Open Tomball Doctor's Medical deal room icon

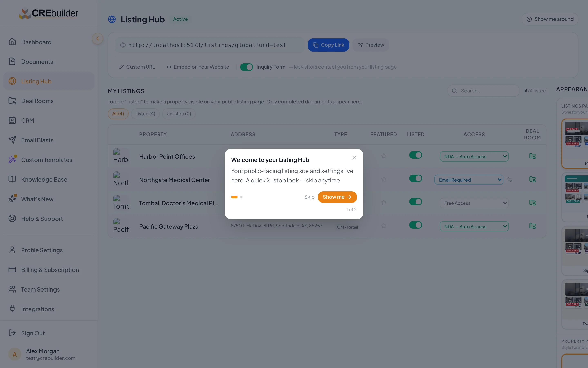[x=532, y=202]
